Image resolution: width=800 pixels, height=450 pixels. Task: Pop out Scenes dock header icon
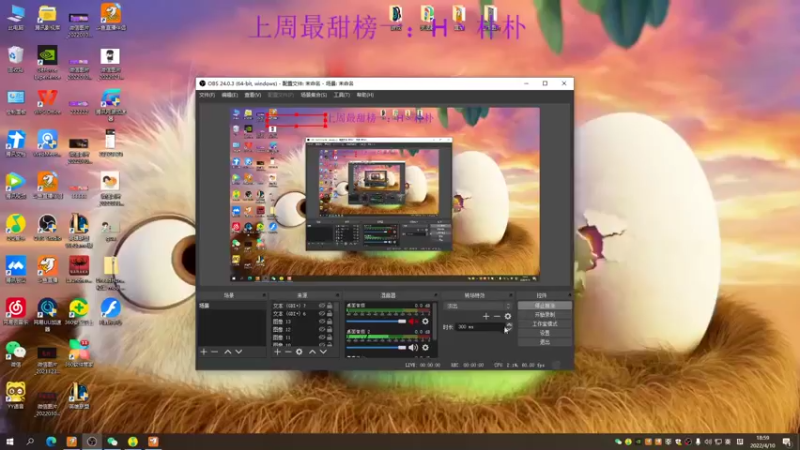[x=264, y=295]
